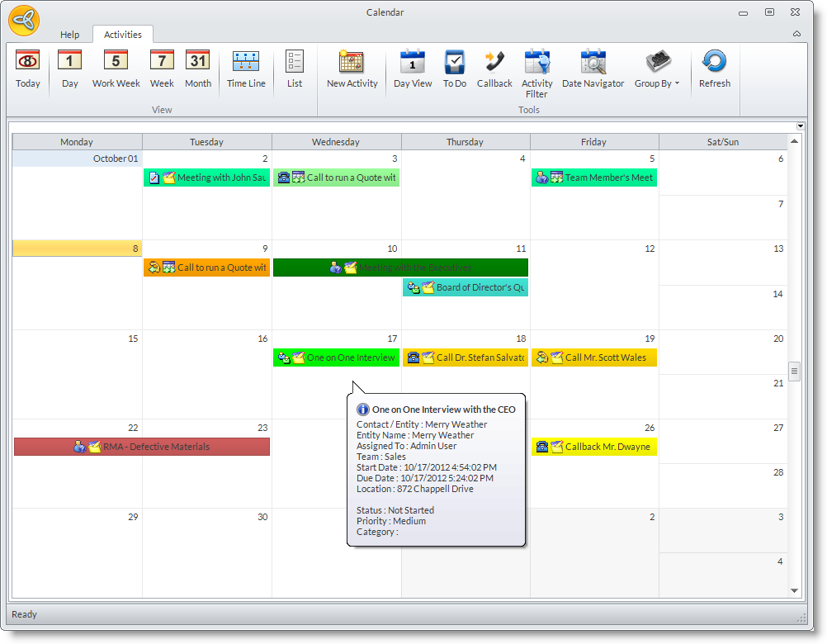Click people icon on RMA - Defective Materials
827x644 pixels.
(x=79, y=447)
